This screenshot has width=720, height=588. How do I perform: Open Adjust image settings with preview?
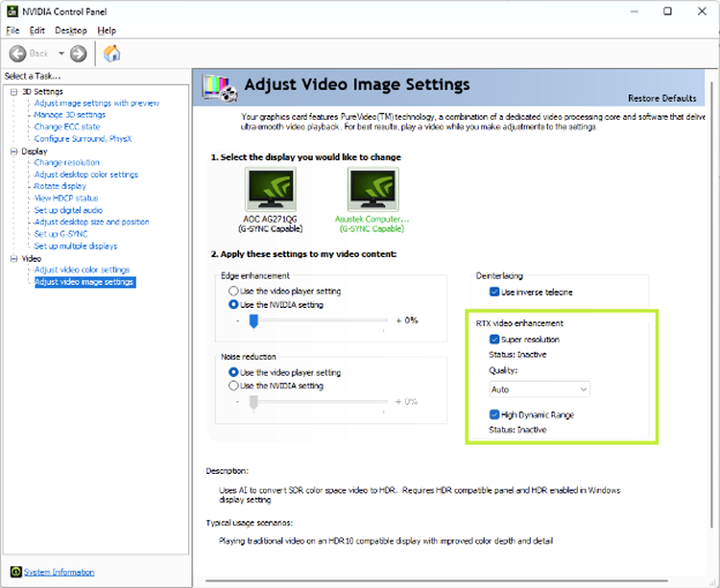point(97,104)
